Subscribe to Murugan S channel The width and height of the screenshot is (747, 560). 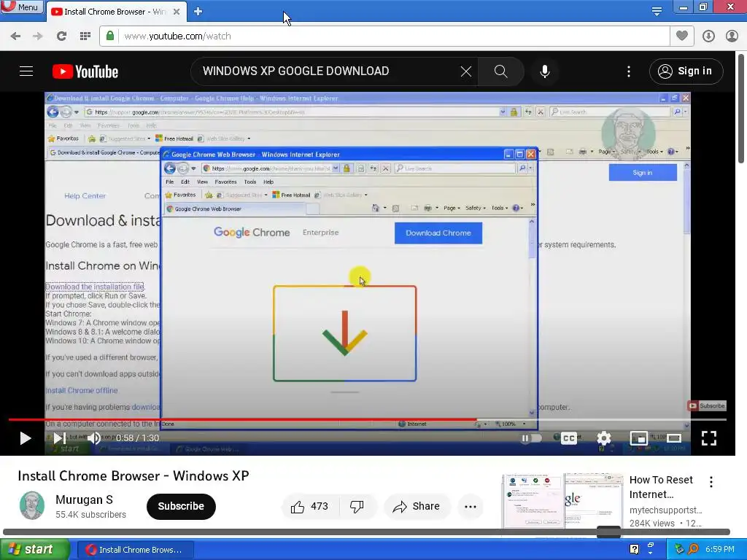pyautogui.click(x=181, y=506)
